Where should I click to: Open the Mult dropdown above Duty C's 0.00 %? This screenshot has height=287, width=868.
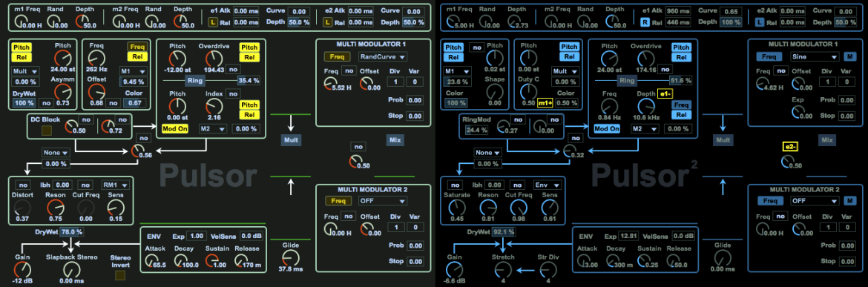[566, 71]
